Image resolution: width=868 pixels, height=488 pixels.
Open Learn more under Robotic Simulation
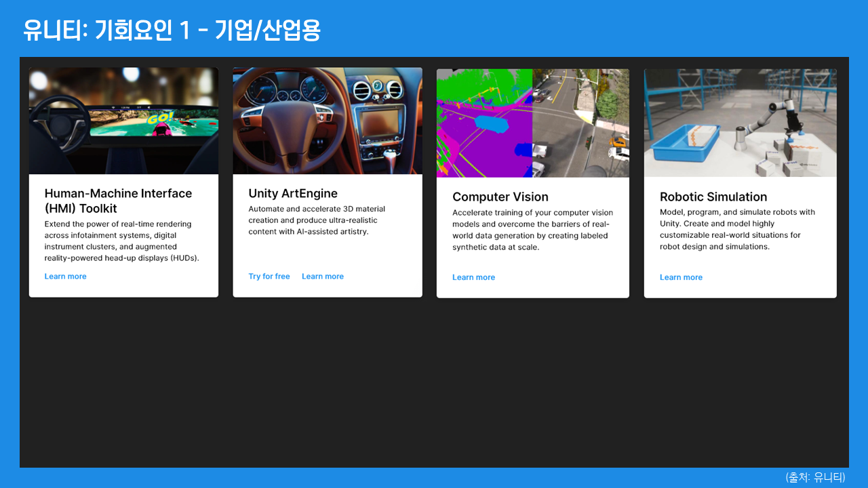pos(681,277)
